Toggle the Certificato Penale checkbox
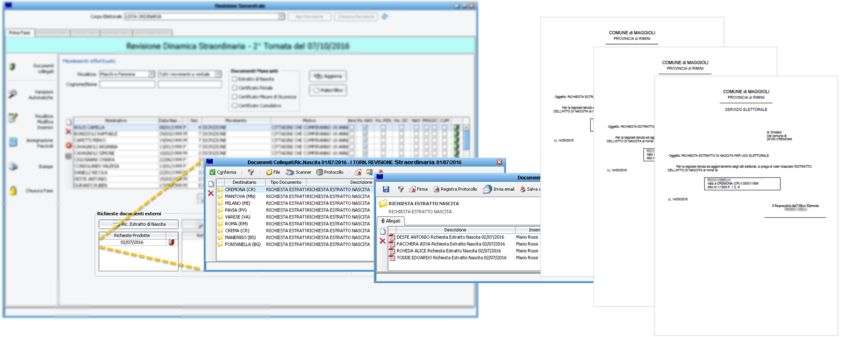This screenshot has width=868, height=337. (x=234, y=88)
